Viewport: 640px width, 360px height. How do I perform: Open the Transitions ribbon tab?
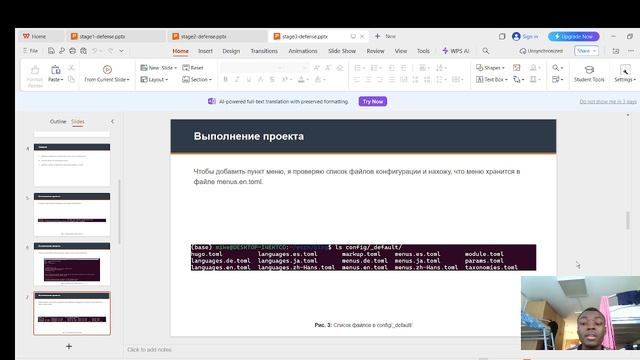point(264,51)
